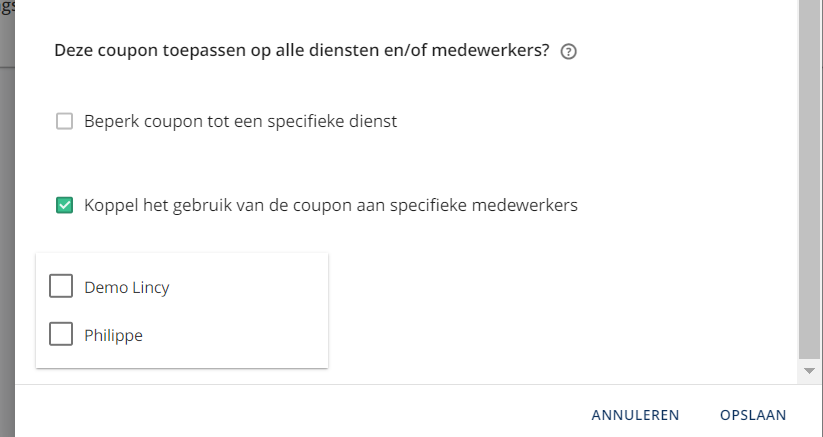Click the 'Deze coupon toepassen' heading text

302,51
